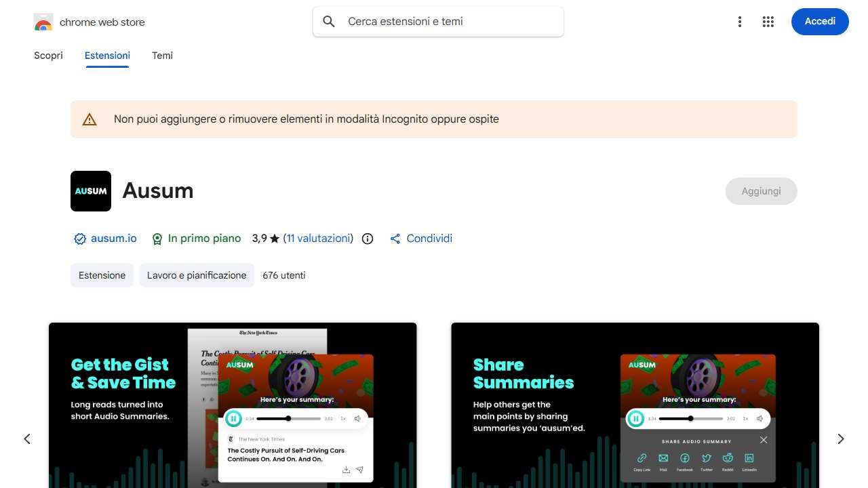Open the 11 valutazioni ratings link
This screenshot has height=488, width=868.
point(318,239)
